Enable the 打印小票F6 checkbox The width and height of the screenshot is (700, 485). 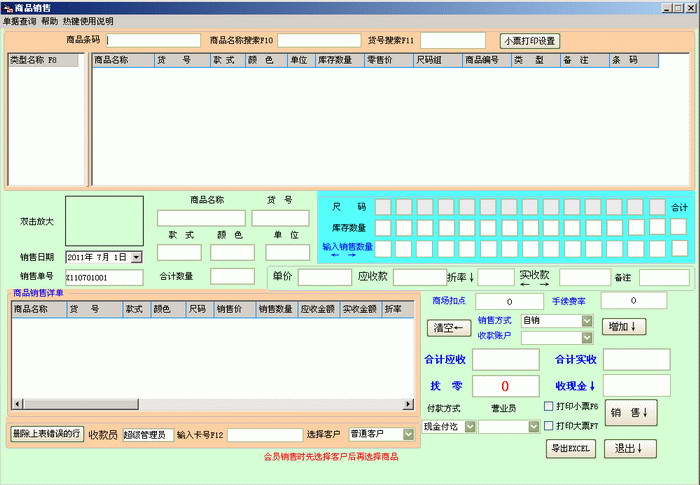coord(549,406)
